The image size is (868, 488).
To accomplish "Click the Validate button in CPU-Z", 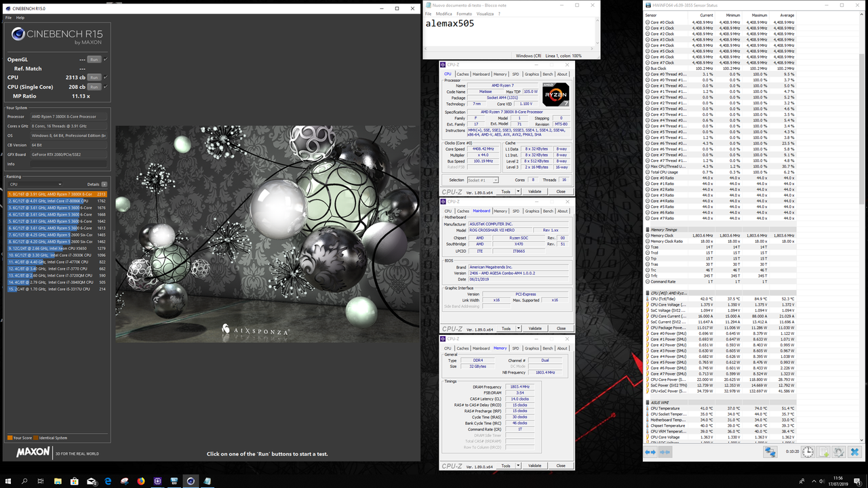I will point(535,191).
